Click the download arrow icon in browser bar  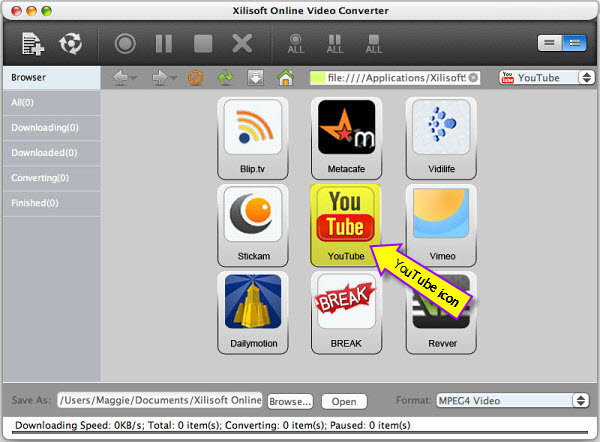click(x=255, y=78)
